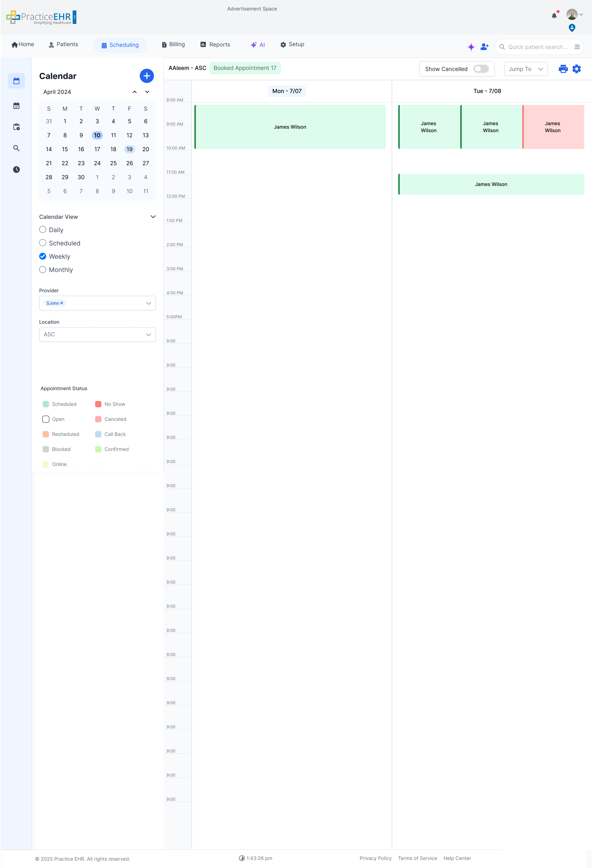Open the Billing menu
592x868 pixels.
(173, 44)
